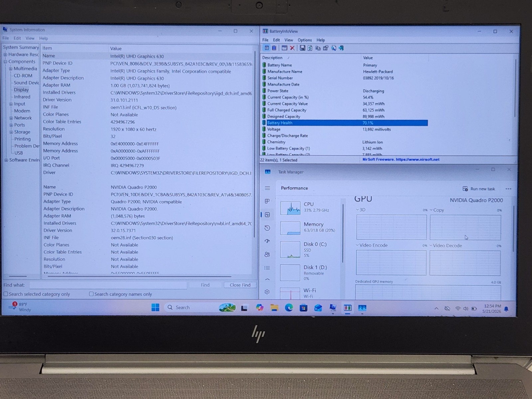Screen dimensions: 532x399
Task: Open Options menu in BatteryInfoView
Action: [x=305, y=40]
